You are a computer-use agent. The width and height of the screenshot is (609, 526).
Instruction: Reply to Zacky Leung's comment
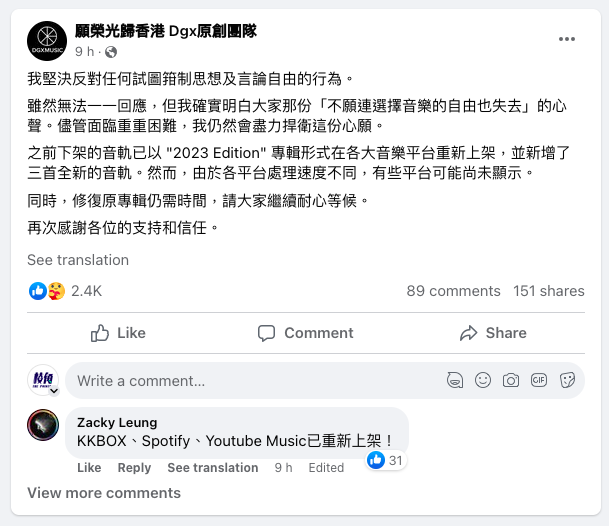tap(134, 468)
